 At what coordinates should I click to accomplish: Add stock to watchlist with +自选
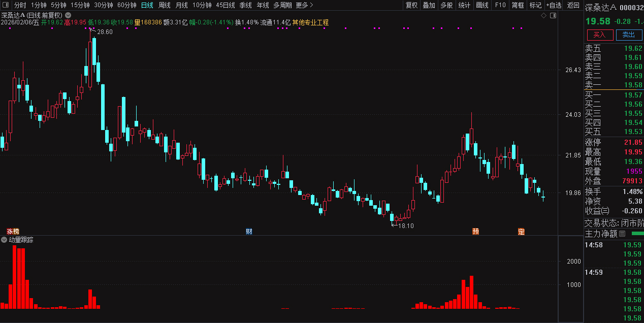click(554, 5)
